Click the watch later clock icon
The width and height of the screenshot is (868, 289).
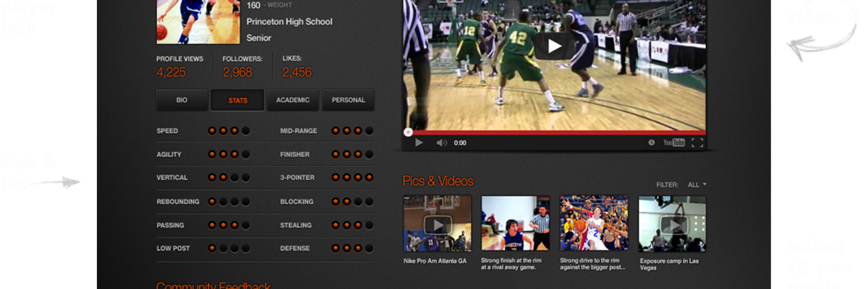click(x=652, y=143)
